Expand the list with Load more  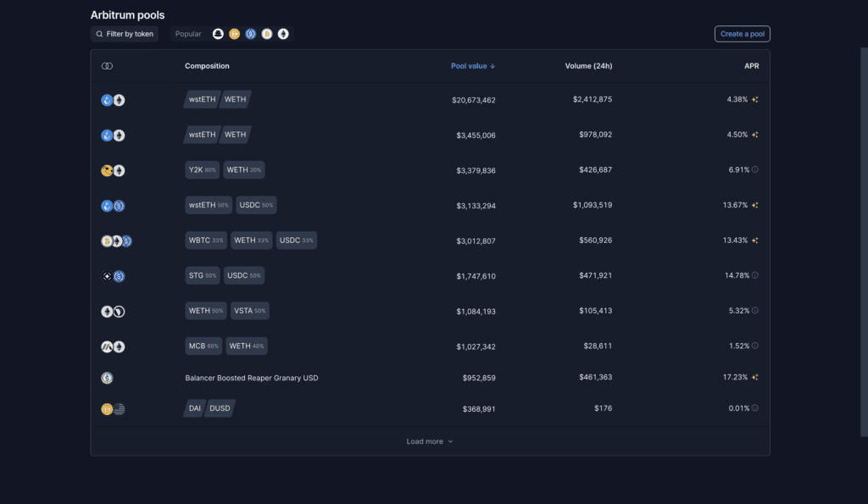pos(430,441)
